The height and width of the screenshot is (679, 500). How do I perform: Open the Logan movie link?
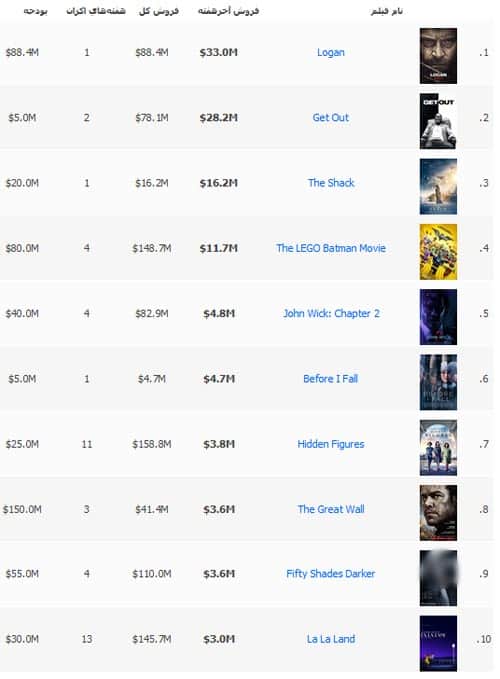point(331,52)
